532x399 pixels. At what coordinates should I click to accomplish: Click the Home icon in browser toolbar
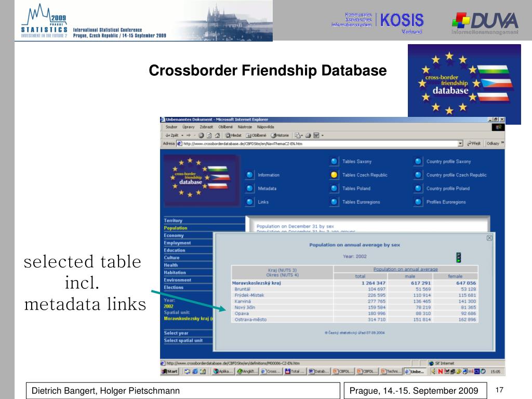click(218, 136)
